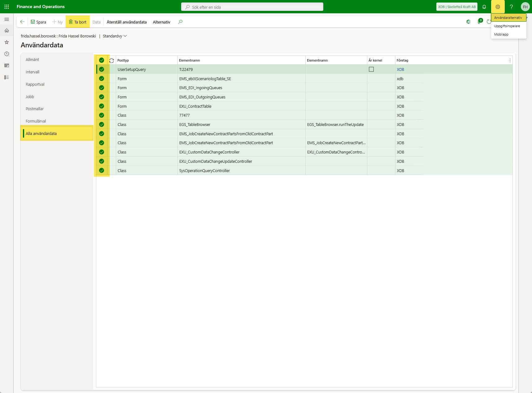The width and height of the screenshot is (532, 393).
Task: Expand the Standardvy view dropdown
Action: tap(115, 36)
